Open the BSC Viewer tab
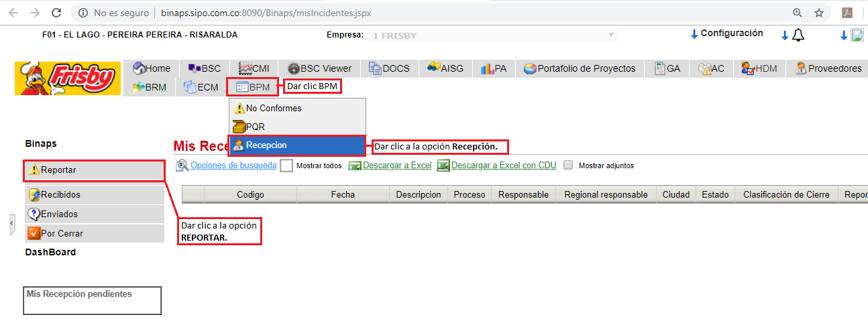This screenshot has width=868, height=319. click(319, 68)
